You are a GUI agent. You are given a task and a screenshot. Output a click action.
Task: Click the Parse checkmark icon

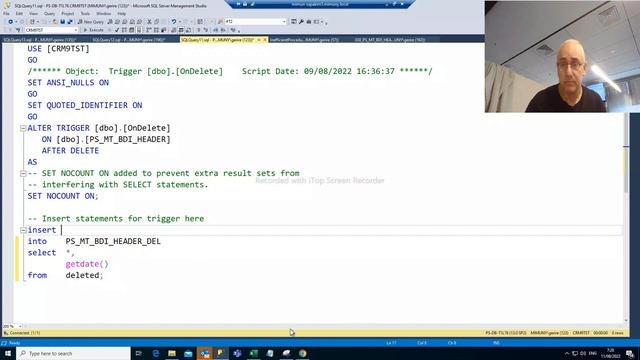click(x=117, y=30)
